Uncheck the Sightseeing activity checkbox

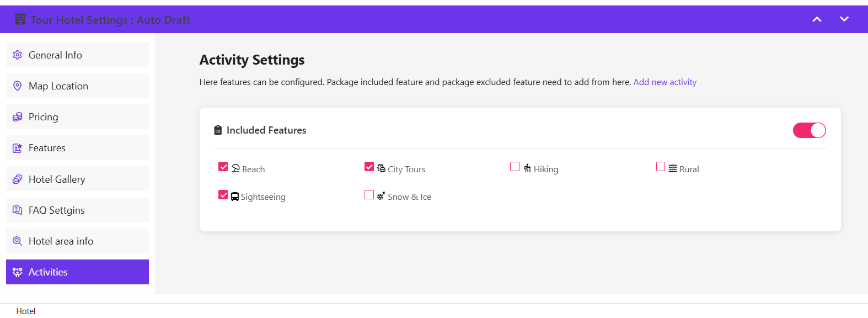coord(223,195)
